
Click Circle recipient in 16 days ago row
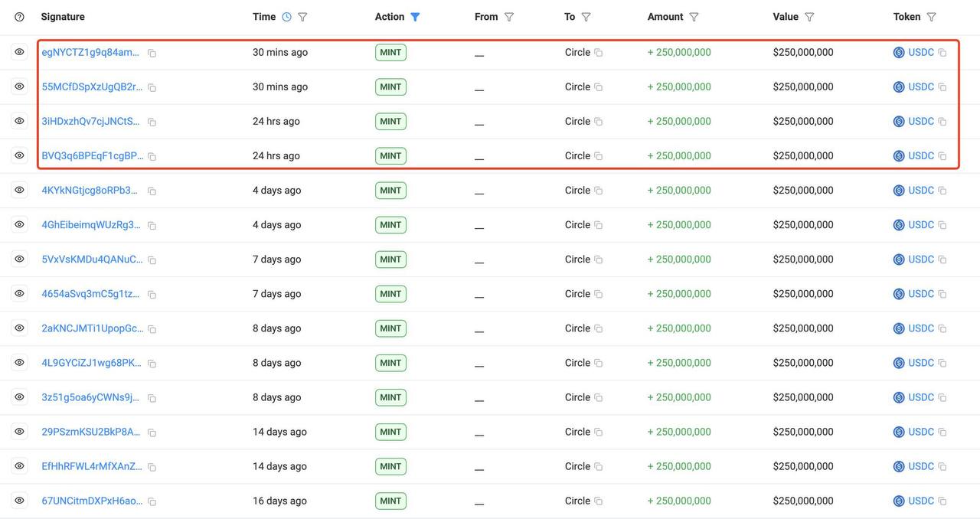577,501
